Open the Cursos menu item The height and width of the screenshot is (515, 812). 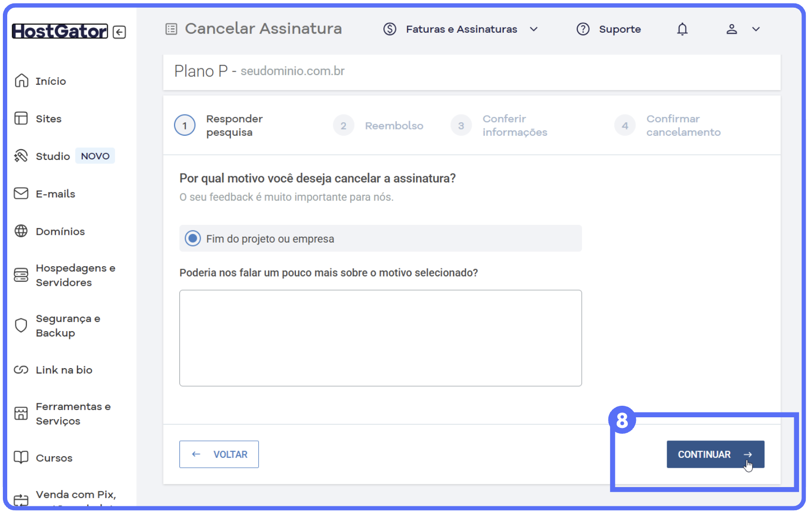(54, 458)
